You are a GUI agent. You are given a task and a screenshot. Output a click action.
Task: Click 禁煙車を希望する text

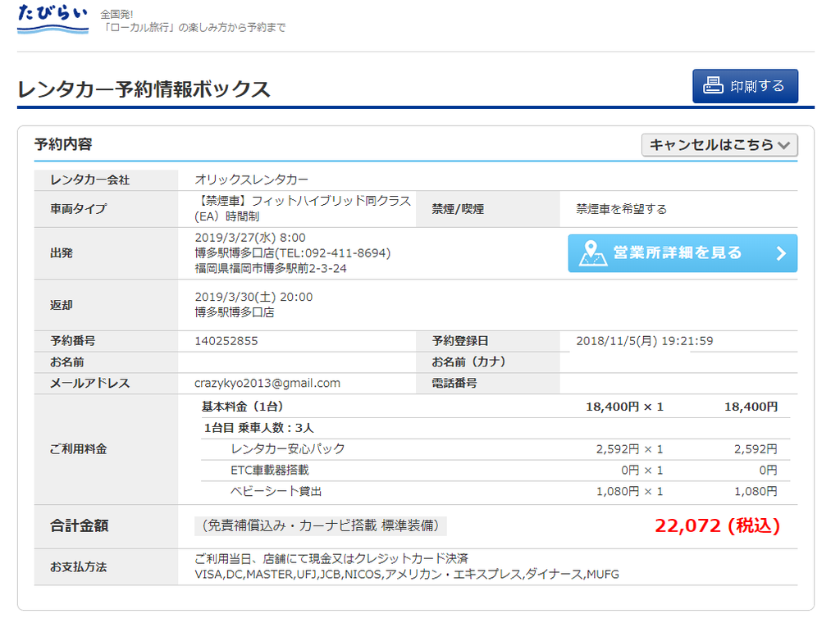[x=622, y=209]
